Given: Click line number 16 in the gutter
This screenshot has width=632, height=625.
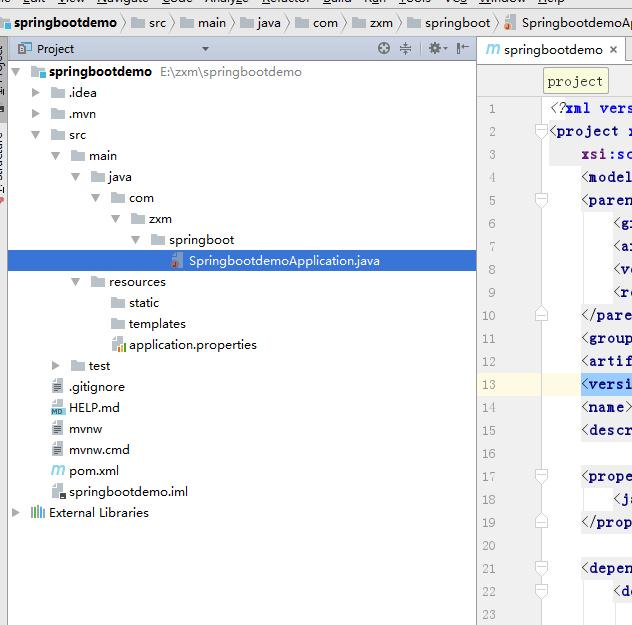Looking at the screenshot, I should click(489, 453).
